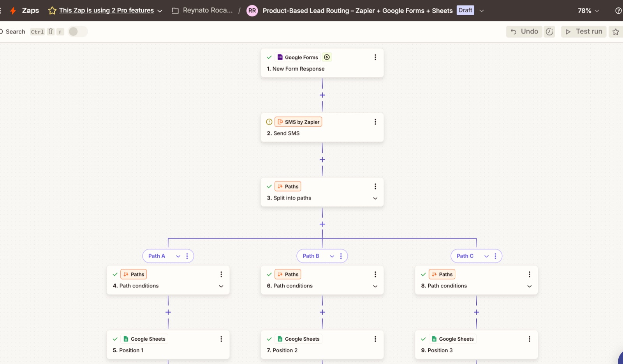Image resolution: width=623 pixels, height=364 pixels.
Task: Collapse step 4 Path conditions chevron
Action: tap(221, 286)
